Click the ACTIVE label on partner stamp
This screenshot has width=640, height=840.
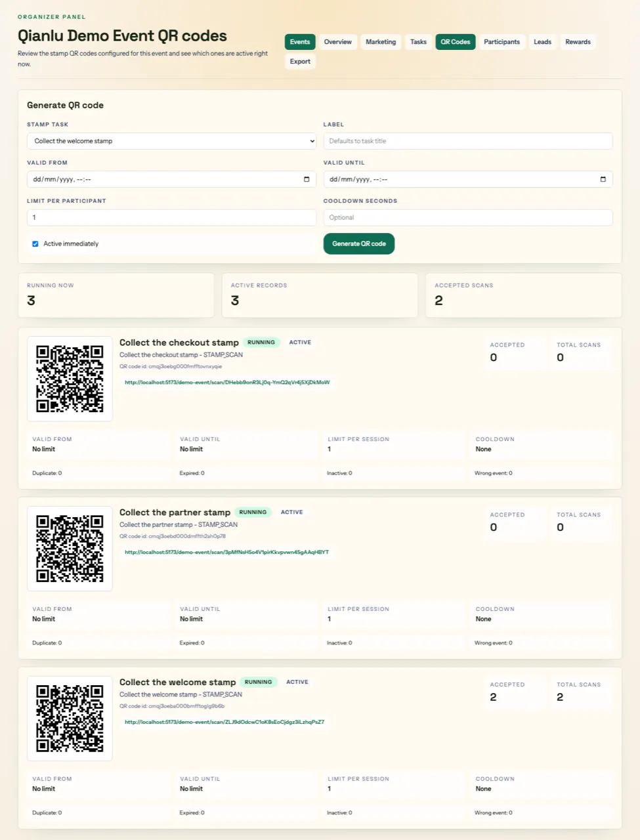click(x=292, y=513)
